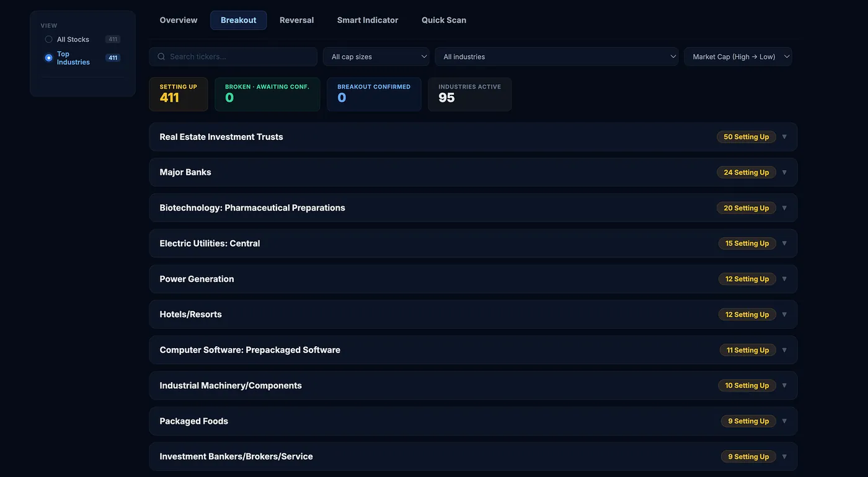Click the Industries Active 95 card

pyautogui.click(x=469, y=94)
